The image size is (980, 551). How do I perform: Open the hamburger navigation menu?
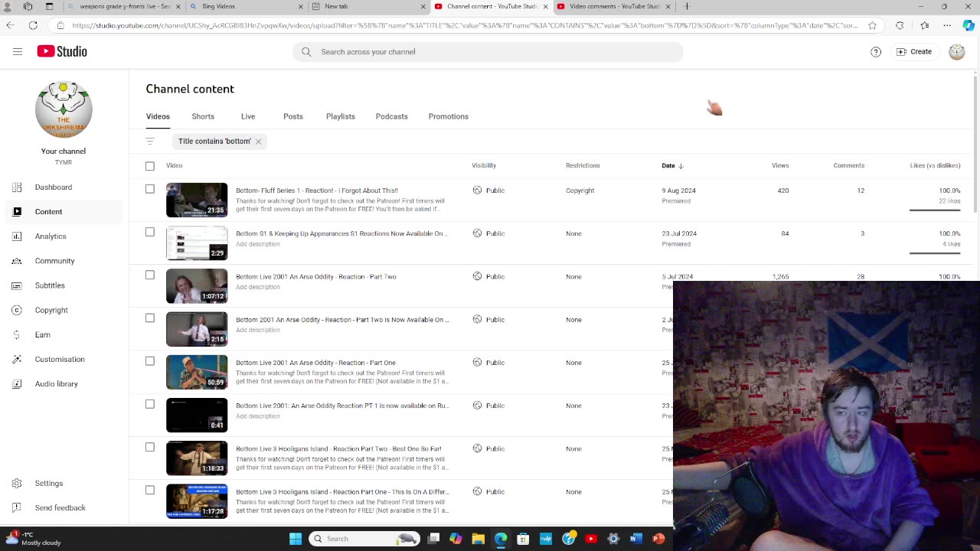tap(18, 51)
